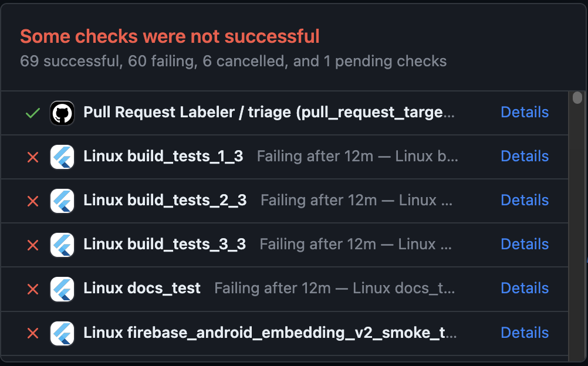
Task: Open Details for Linux docs_test
Action: [x=524, y=289]
